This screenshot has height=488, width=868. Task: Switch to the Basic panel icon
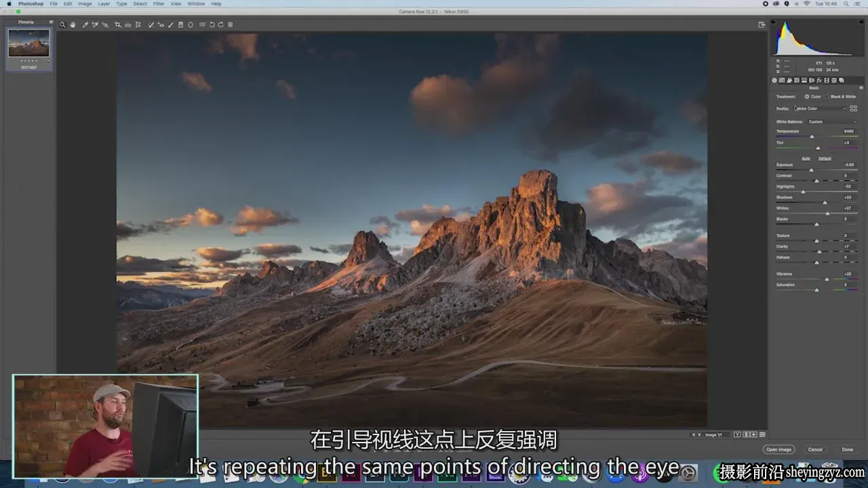point(774,80)
